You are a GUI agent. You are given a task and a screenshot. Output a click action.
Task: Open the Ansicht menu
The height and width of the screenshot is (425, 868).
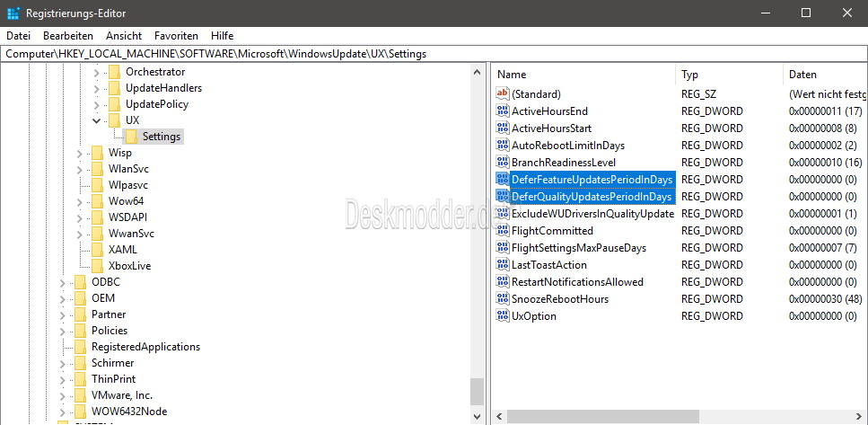coord(124,36)
